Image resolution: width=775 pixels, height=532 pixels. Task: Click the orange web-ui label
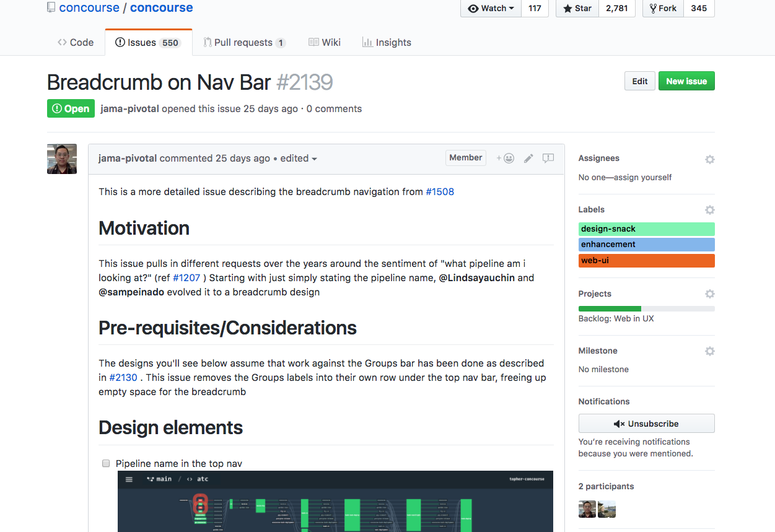click(646, 261)
